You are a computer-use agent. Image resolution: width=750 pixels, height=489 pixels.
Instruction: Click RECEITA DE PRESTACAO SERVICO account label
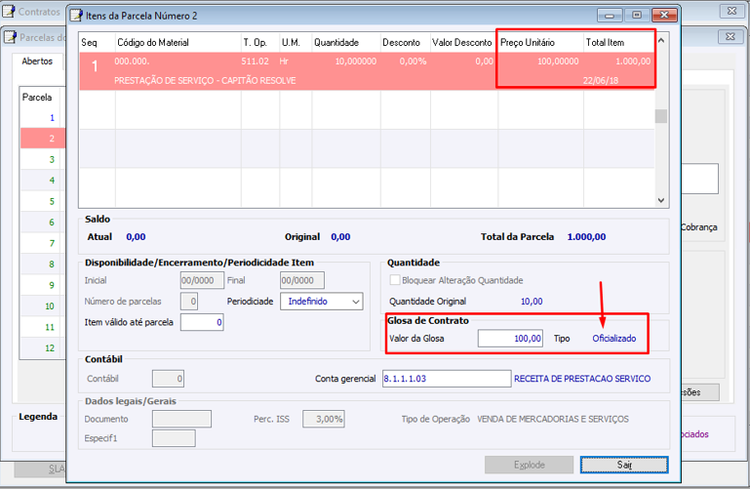tap(582, 378)
